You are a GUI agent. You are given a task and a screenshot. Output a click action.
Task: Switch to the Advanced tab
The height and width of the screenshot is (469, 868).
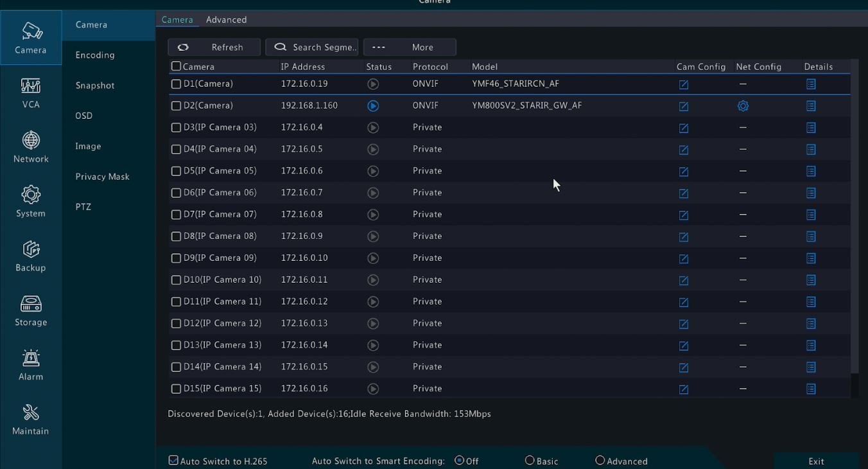(226, 20)
